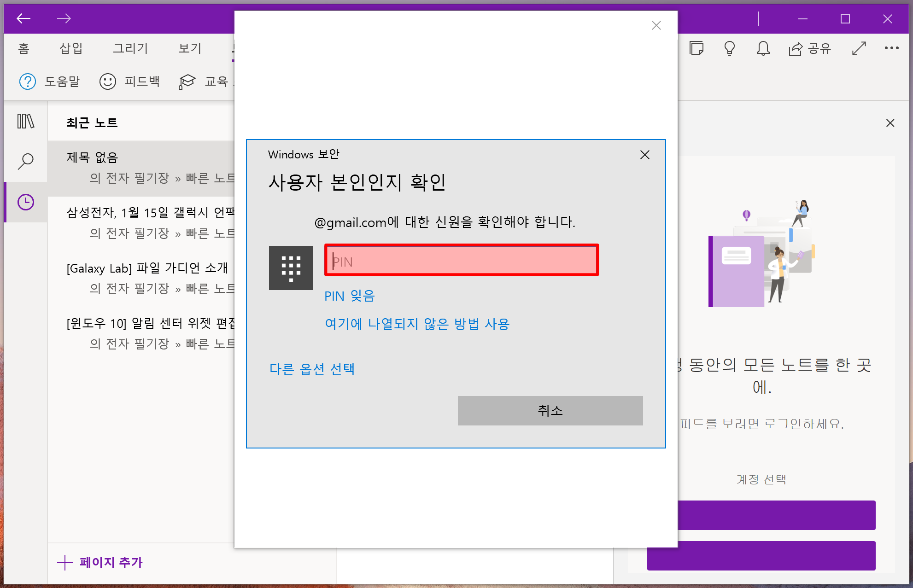Screen dimensions: 913x588
Task: Click the PIN input field
Action: (461, 261)
